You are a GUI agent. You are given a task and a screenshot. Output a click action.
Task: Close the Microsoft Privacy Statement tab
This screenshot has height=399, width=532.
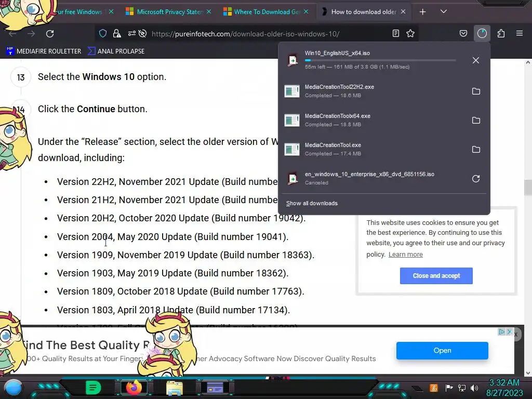(209, 12)
